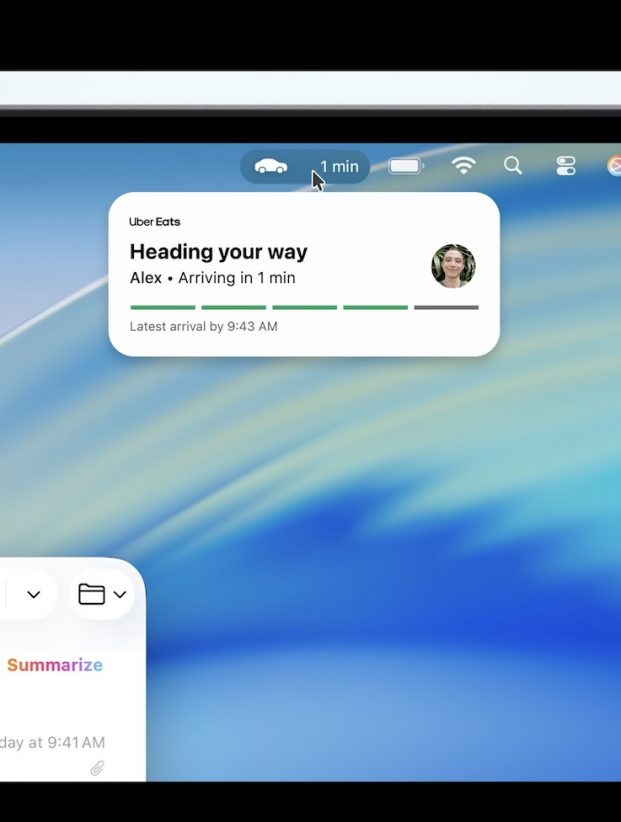Click the first green delivery progress segment
Image resolution: width=621 pixels, height=822 pixels.
(163, 307)
